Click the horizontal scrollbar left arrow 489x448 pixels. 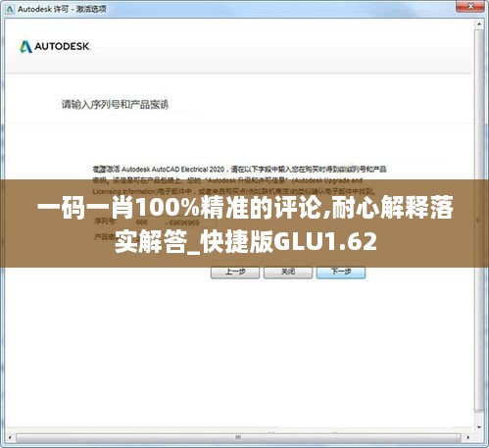(10, 437)
